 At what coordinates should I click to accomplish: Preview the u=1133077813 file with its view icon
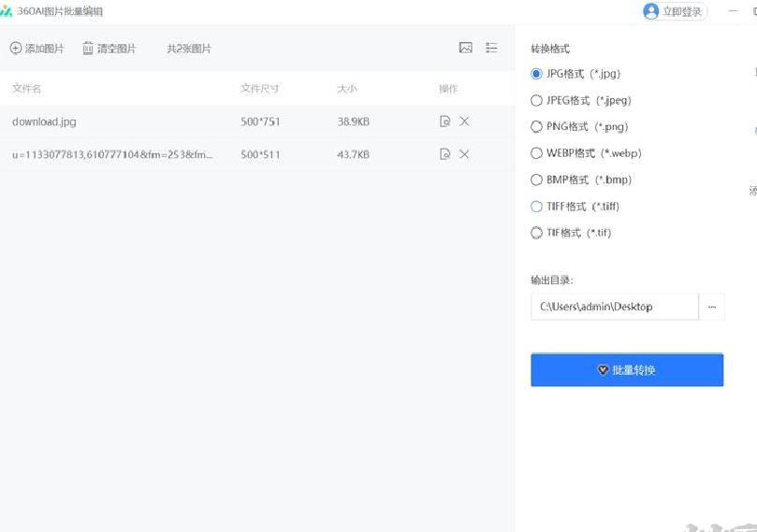(x=444, y=154)
